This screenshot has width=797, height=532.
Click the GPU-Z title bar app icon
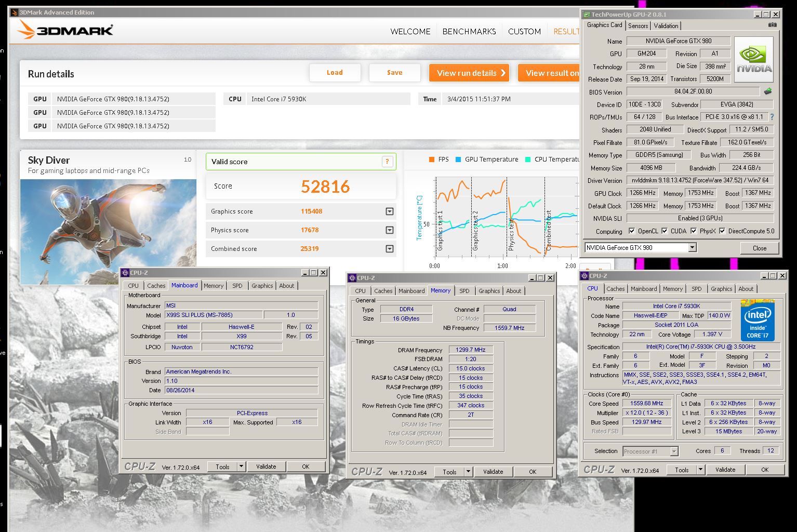point(586,15)
